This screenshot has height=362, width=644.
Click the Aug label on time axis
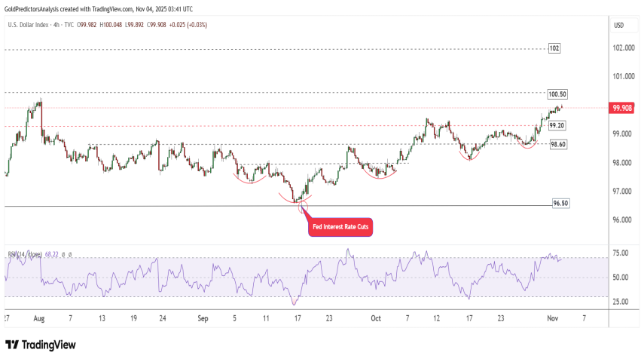[38, 318]
